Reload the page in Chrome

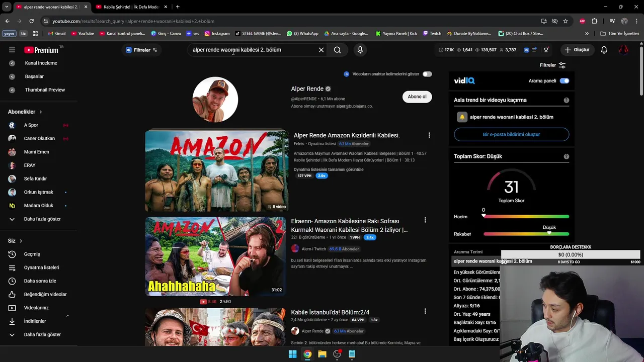tap(31, 21)
